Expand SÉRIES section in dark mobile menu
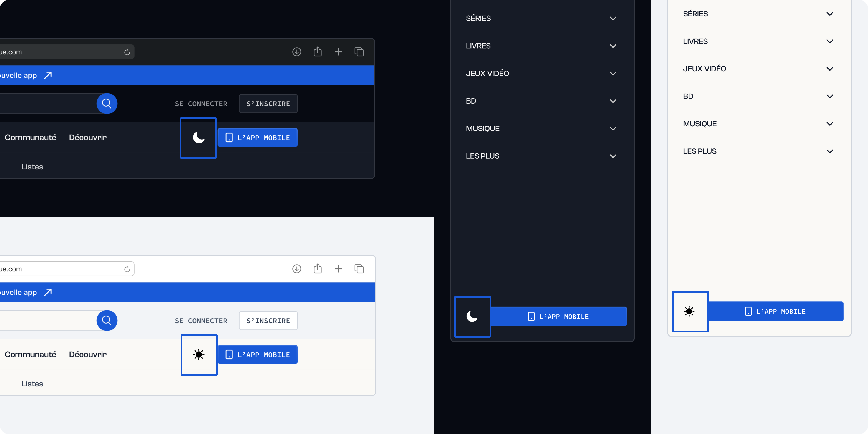Screen dimensions: 868x434 pos(613,18)
